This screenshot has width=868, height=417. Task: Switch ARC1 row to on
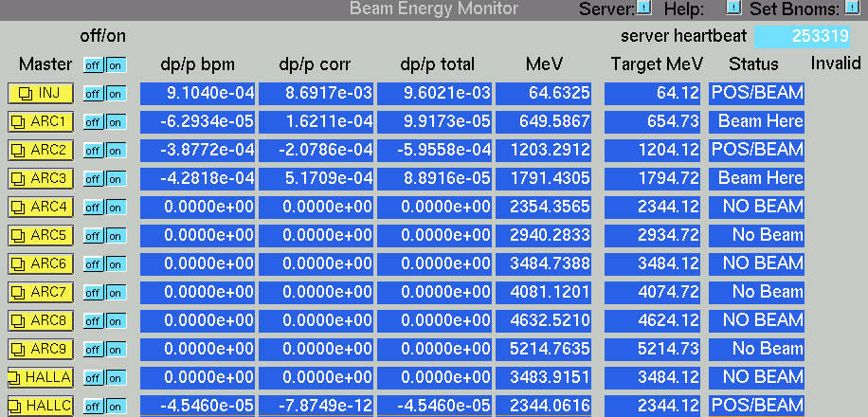(116, 122)
